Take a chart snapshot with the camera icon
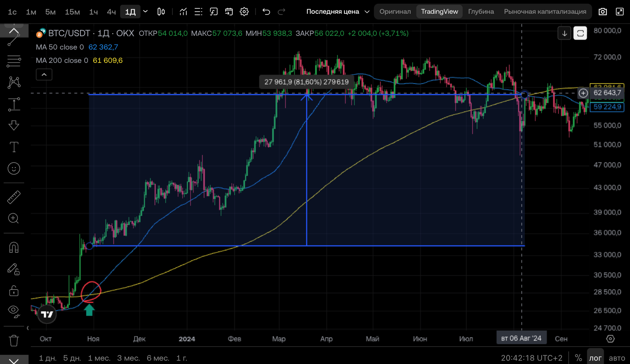The width and height of the screenshot is (630, 364). pos(603,12)
